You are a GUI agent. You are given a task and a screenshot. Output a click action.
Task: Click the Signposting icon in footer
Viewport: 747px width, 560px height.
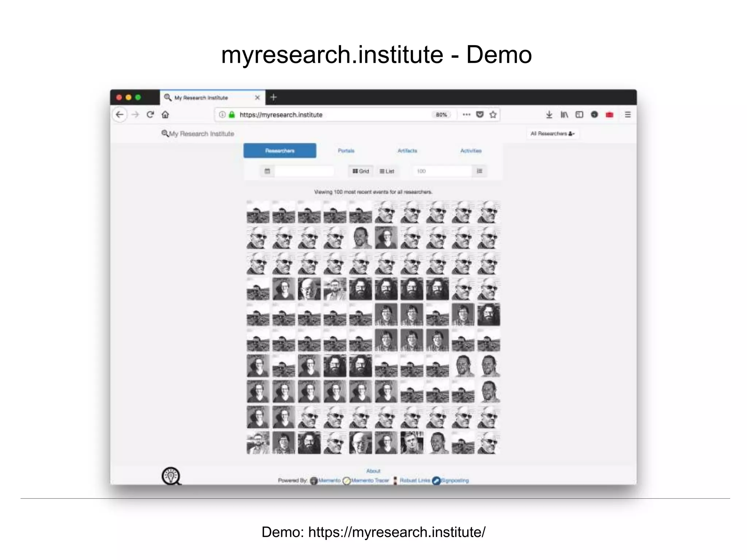click(x=436, y=481)
